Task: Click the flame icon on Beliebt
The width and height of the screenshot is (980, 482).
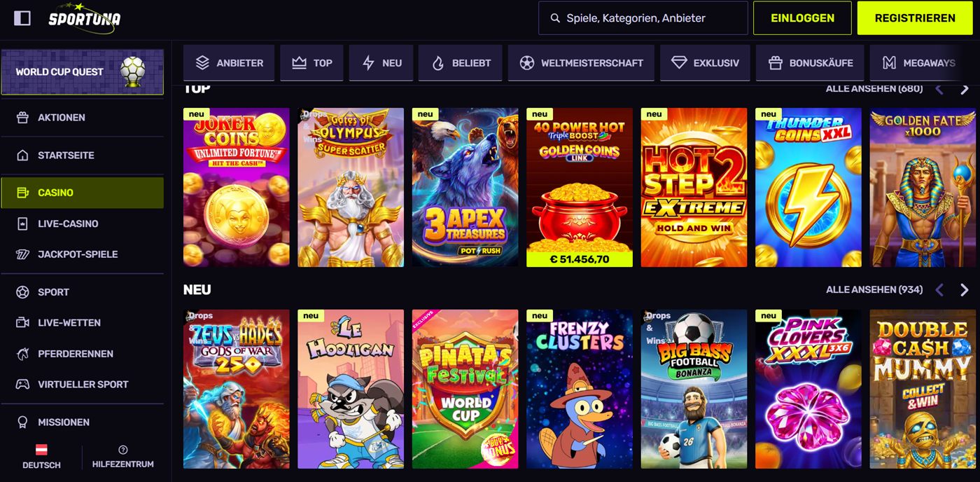Action: pyautogui.click(x=437, y=63)
